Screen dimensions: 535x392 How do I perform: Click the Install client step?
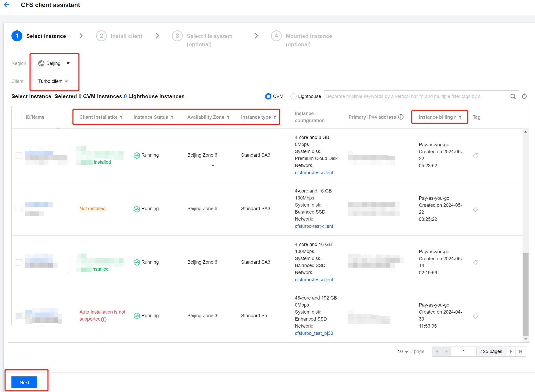pos(126,36)
